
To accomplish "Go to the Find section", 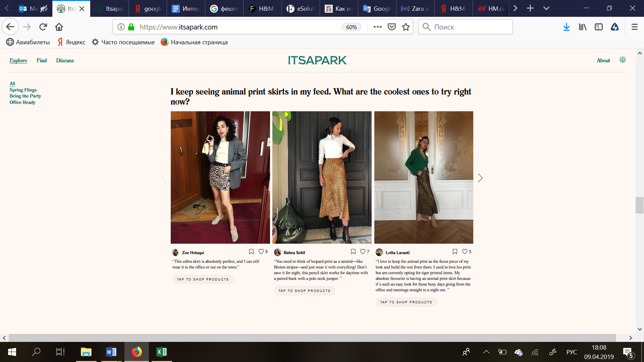I will [42, 61].
